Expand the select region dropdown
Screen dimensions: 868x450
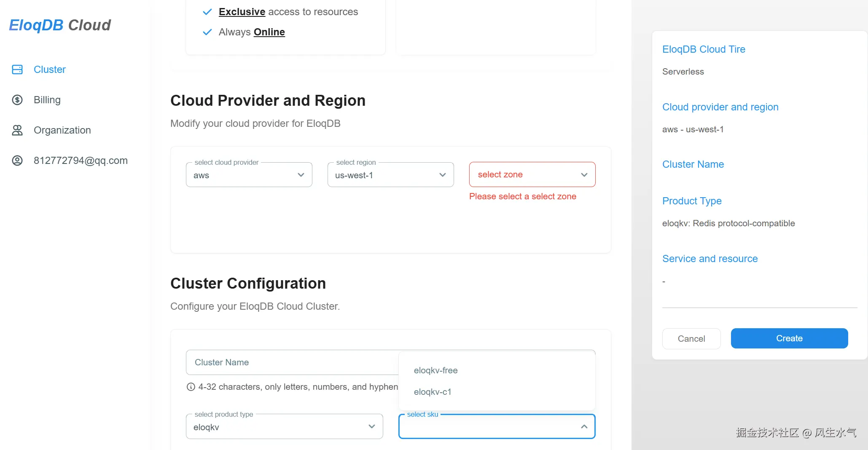coord(390,175)
